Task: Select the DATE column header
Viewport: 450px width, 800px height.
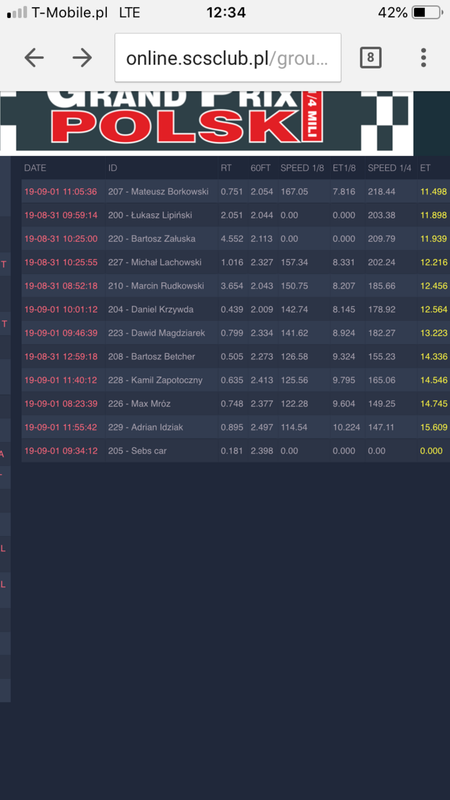Action: pos(35,168)
